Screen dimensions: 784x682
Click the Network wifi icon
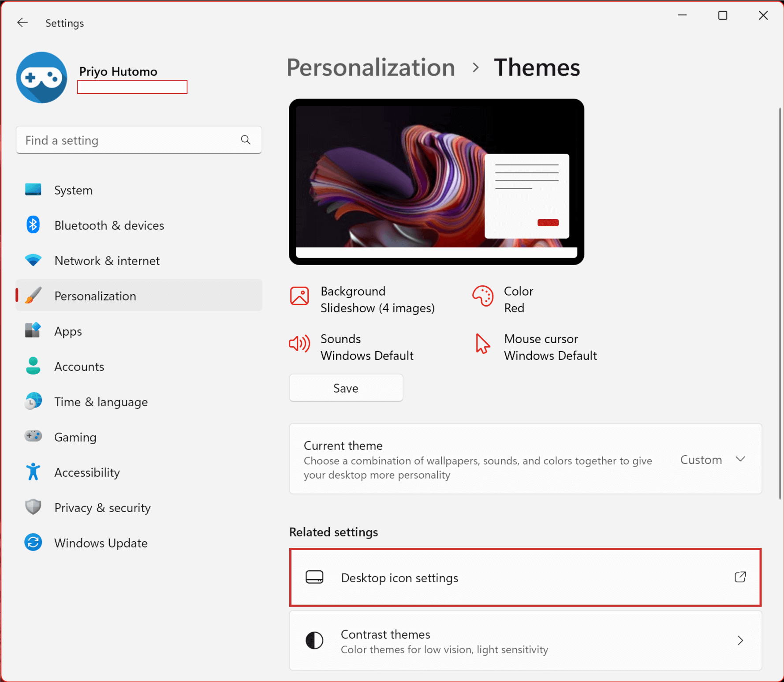tap(33, 260)
